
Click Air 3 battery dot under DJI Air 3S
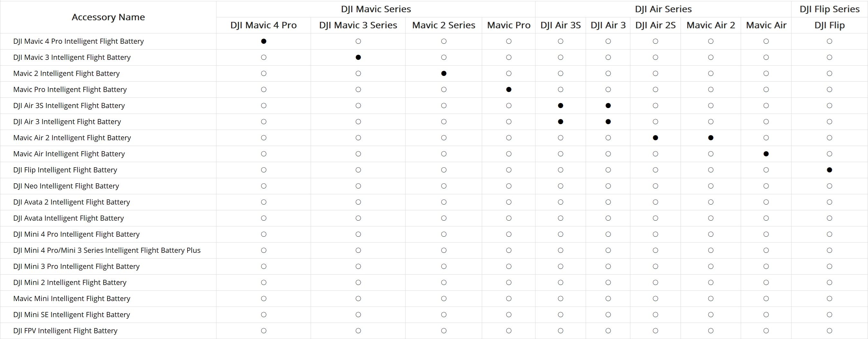tap(561, 122)
